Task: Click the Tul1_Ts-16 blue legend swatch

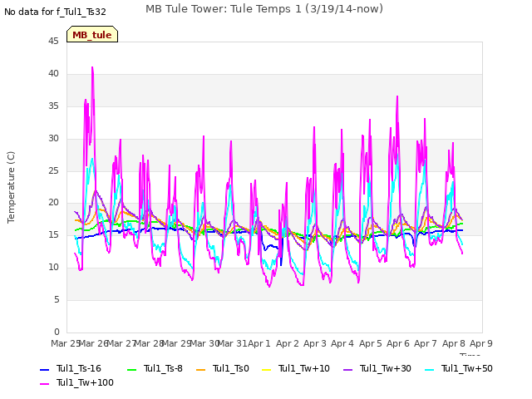Action: (44, 369)
